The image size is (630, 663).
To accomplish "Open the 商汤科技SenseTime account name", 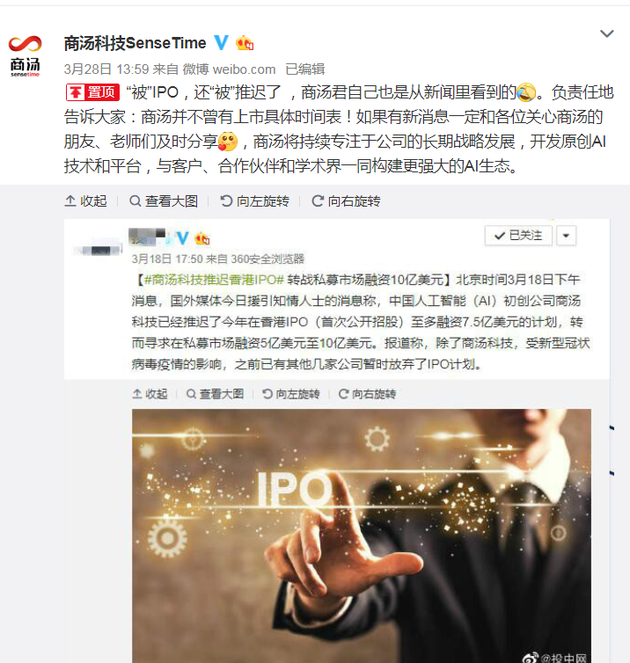I will (x=135, y=43).
